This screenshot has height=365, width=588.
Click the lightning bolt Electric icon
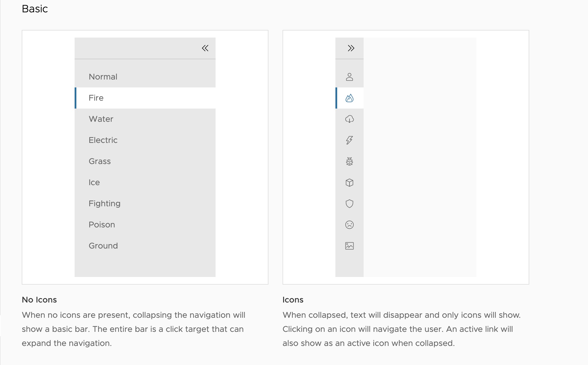349,140
